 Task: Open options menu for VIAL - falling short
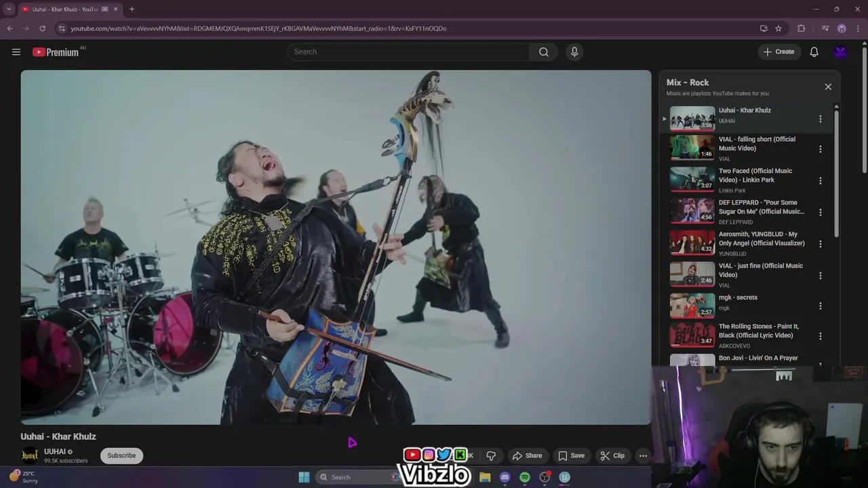tap(820, 149)
